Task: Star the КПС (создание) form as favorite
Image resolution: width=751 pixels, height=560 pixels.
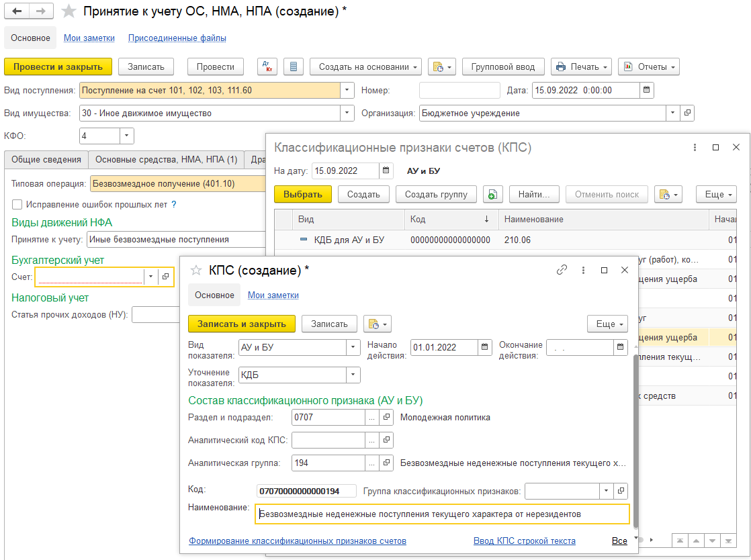Action: click(x=196, y=271)
